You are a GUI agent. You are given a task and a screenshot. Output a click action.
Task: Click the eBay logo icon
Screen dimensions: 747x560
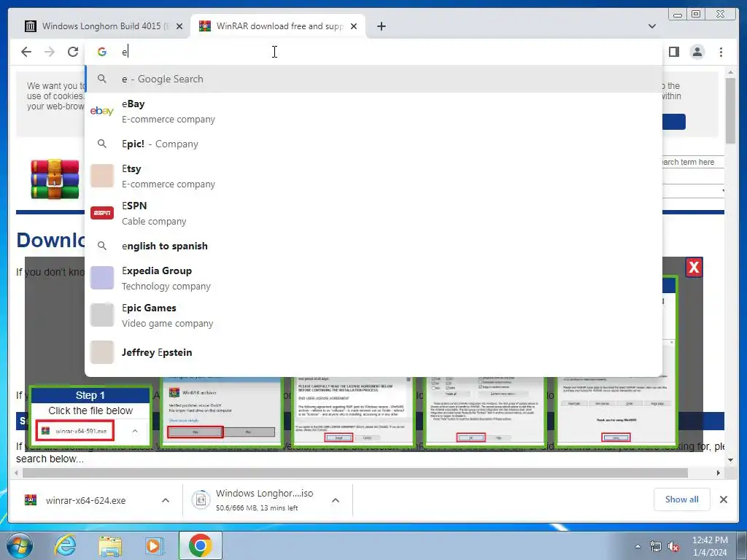pos(102,111)
